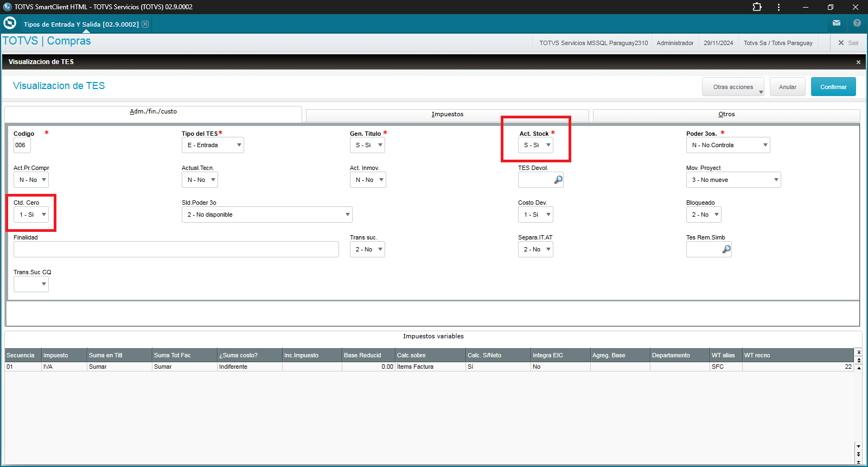
Task: Click the TOTVS logo icon
Action: pyautogui.click(x=10, y=23)
